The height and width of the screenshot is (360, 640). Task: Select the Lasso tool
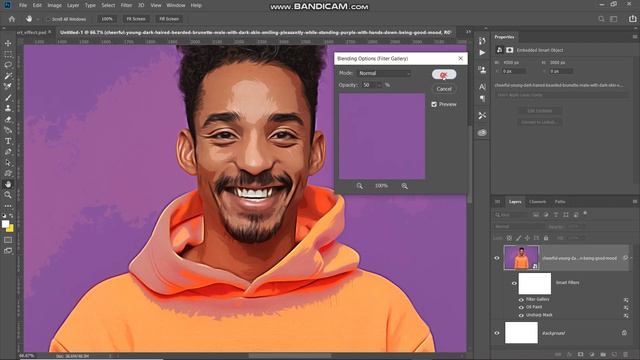click(x=8, y=65)
